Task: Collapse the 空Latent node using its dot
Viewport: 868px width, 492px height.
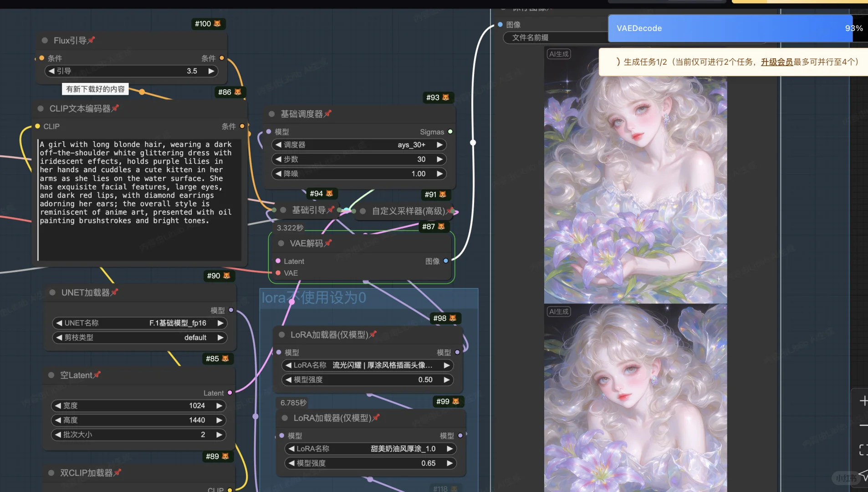Action: click(51, 375)
